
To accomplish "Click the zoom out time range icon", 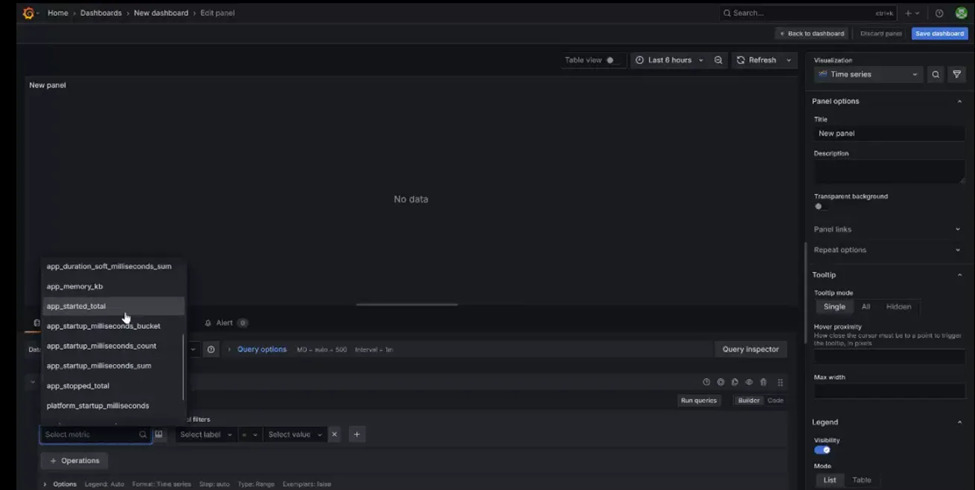I will coord(718,60).
